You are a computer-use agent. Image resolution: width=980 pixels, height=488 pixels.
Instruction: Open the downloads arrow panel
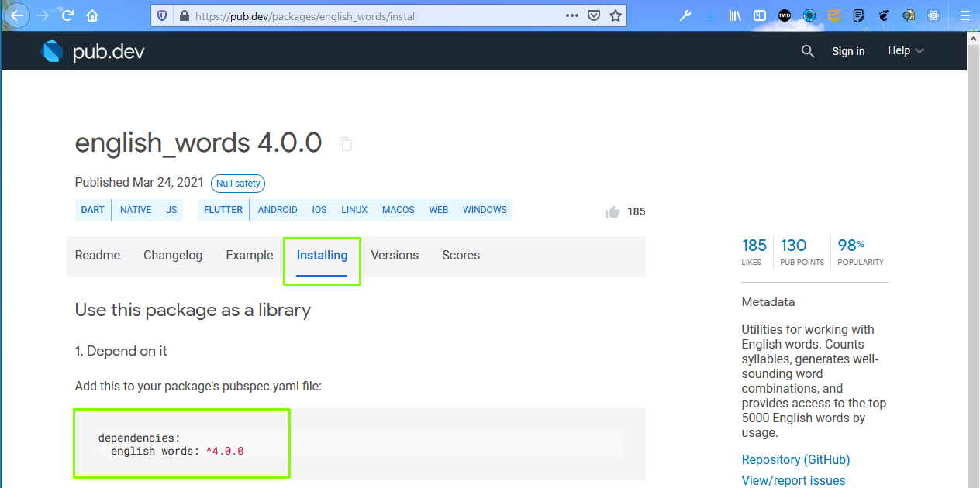pyautogui.click(x=710, y=15)
